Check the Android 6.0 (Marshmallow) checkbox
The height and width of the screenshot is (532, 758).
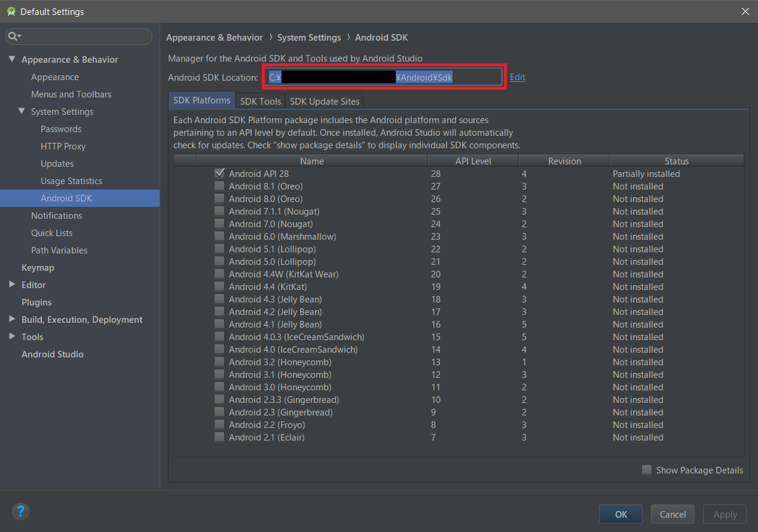pos(219,236)
